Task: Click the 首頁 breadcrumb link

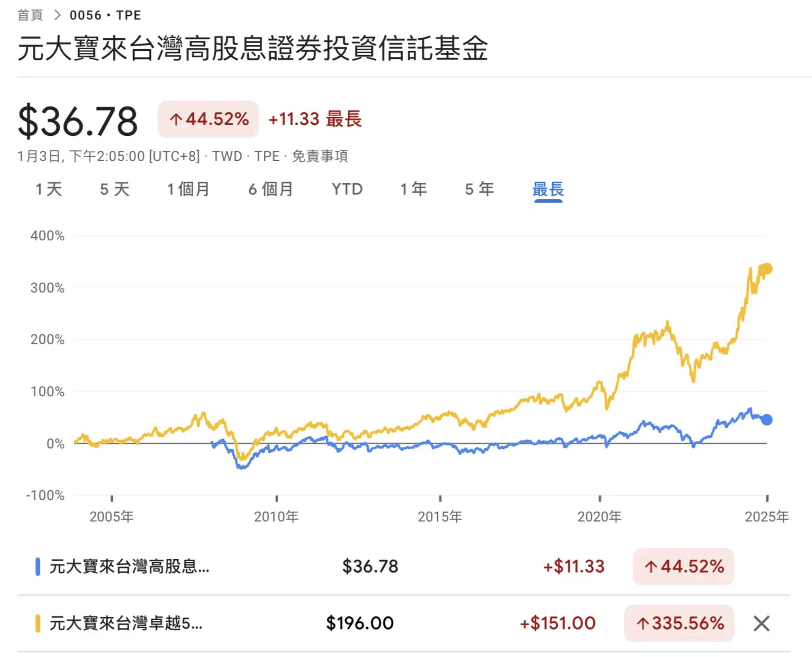Action: click(30, 15)
